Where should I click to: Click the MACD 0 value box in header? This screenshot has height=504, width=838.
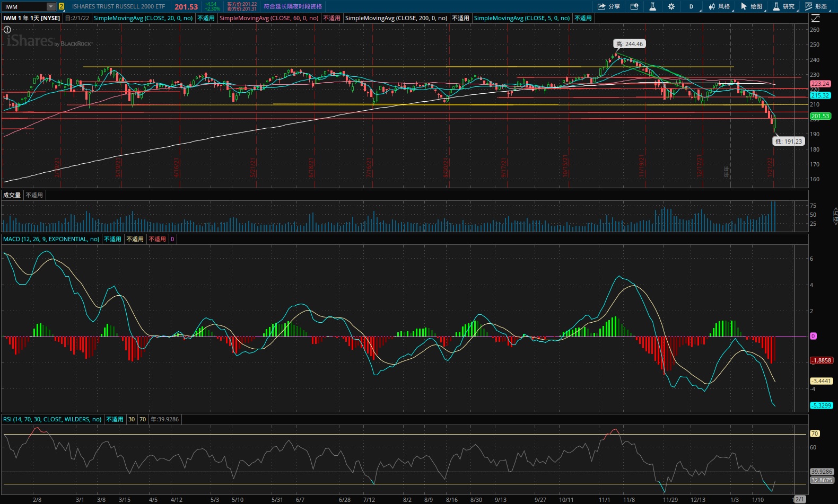click(x=172, y=239)
